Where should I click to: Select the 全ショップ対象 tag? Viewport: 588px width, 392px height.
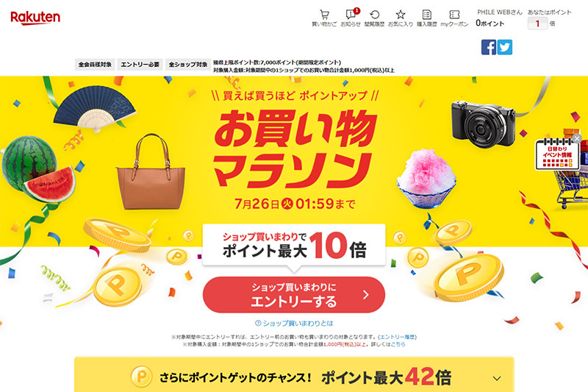pos(188,65)
